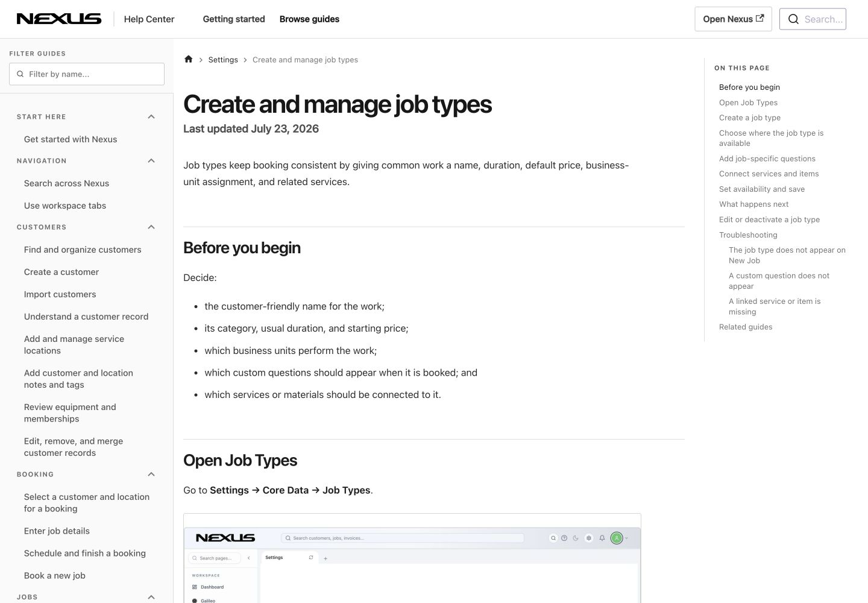
Task: Jump to 'A custom question does not appear'
Action: (779, 281)
